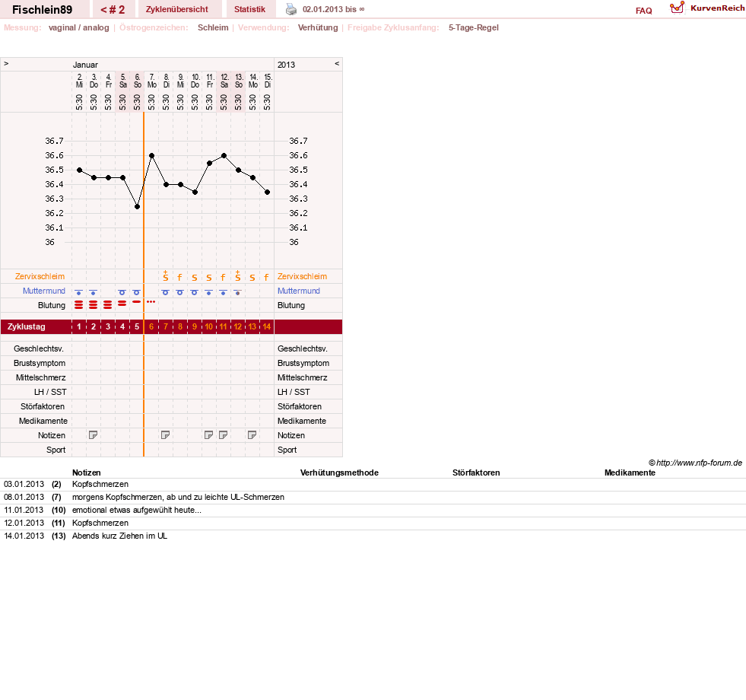This screenshot has width=746, height=700.
Task: Click the spotting dots on cycle day 6
Action: (x=151, y=302)
